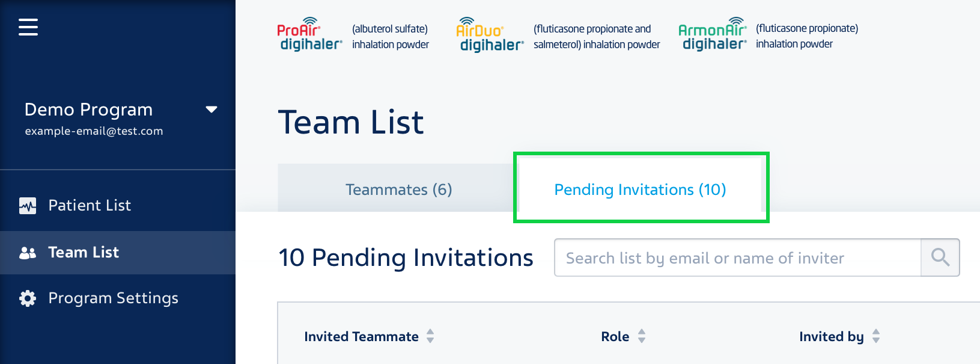Image resolution: width=980 pixels, height=364 pixels.
Task: Open the hamburger menu icon
Action: (x=28, y=27)
